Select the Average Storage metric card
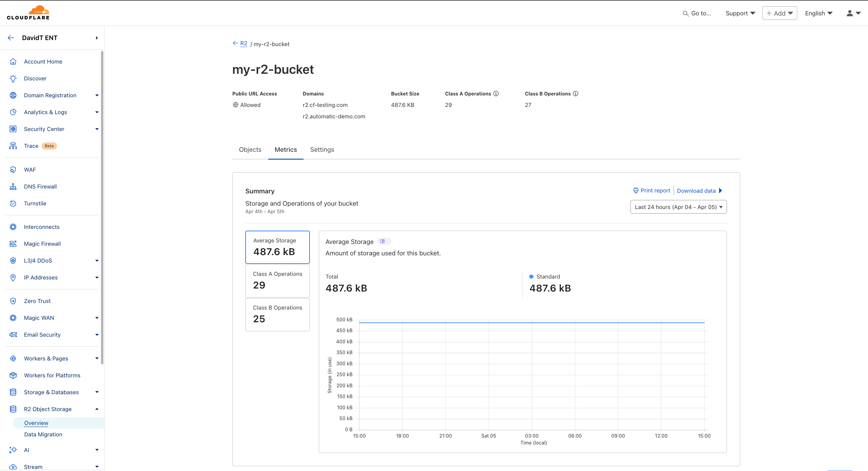868x471 pixels. [x=277, y=247]
